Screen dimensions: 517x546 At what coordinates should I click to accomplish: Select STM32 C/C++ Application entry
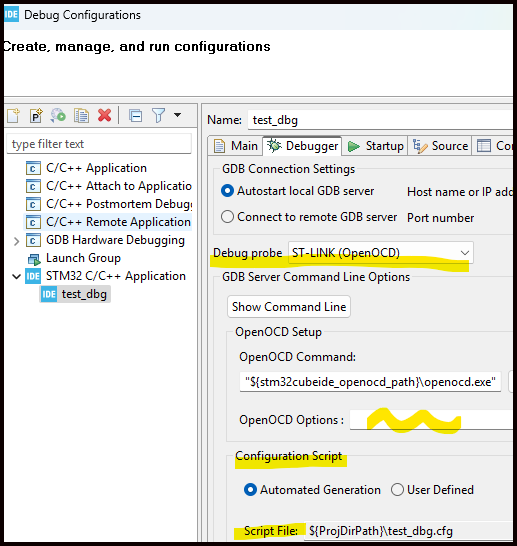116,276
